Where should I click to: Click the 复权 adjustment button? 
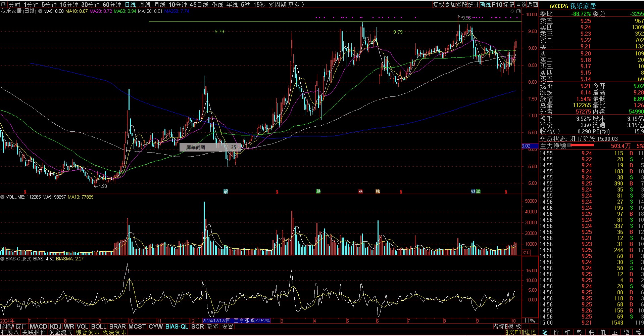438,5
